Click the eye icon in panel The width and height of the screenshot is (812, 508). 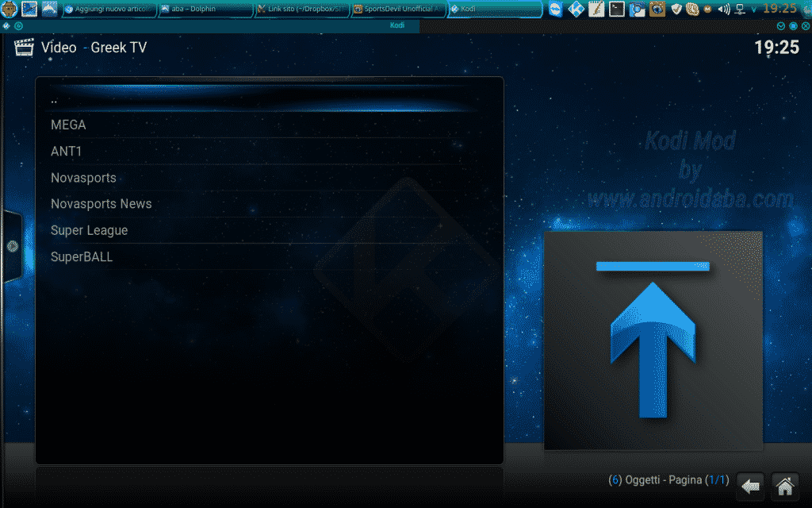pyautogui.click(x=657, y=9)
